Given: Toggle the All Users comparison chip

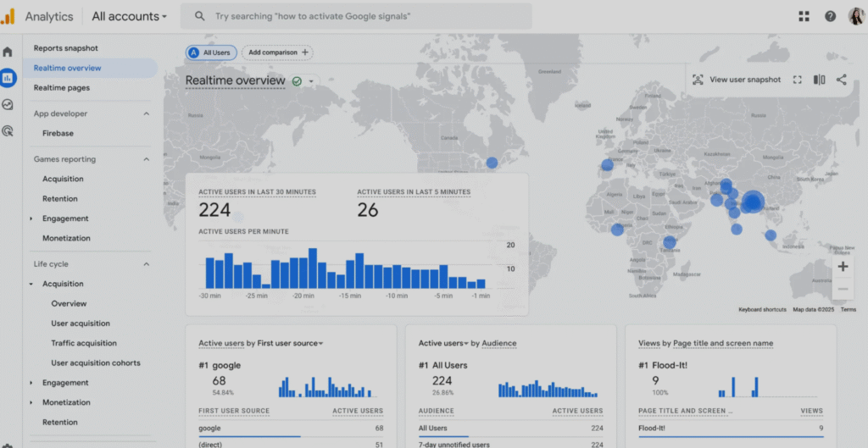Looking at the screenshot, I should 212,53.
